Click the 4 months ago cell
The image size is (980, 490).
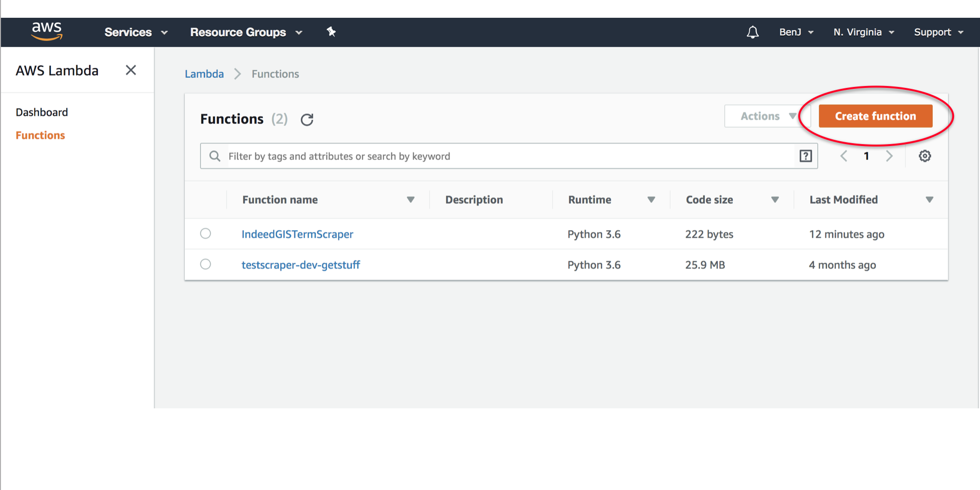[842, 265]
